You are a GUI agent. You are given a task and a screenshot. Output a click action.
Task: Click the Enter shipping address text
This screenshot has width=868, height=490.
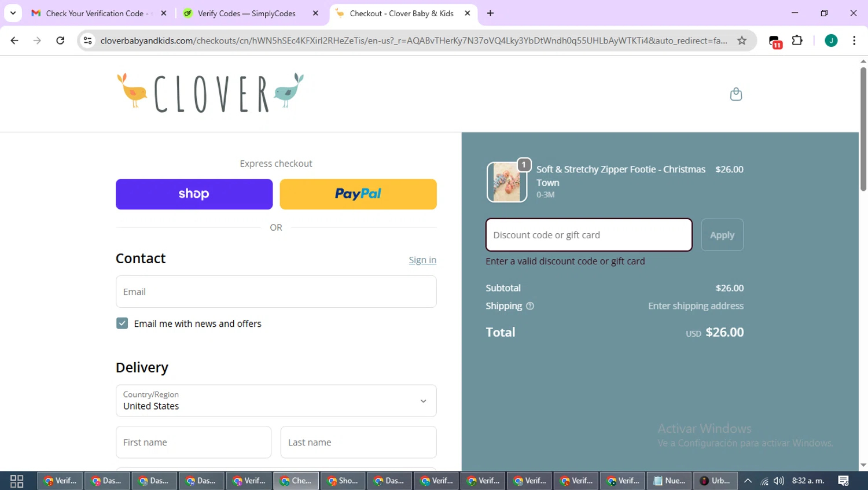coord(696,306)
